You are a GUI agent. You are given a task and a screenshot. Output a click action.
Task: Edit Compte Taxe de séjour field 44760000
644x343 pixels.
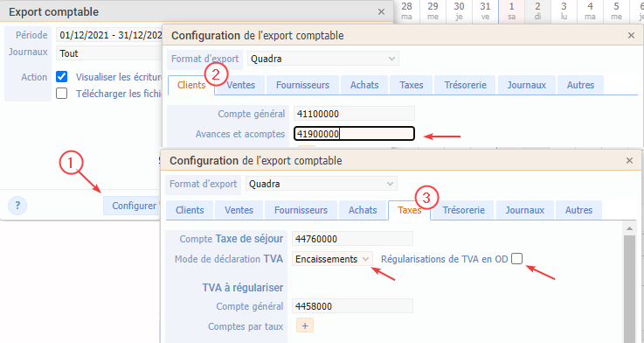(x=352, y=239)
